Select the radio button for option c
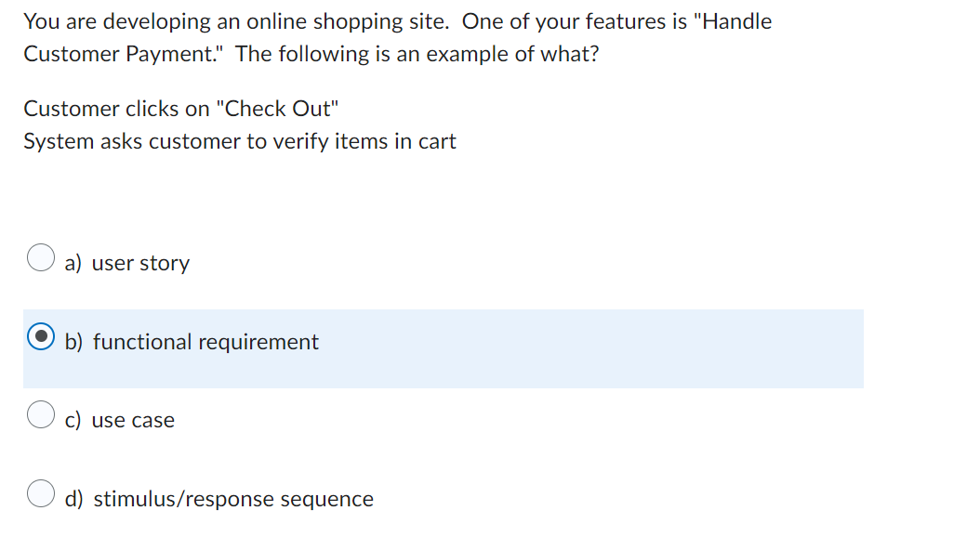 (x=40, y=414)
